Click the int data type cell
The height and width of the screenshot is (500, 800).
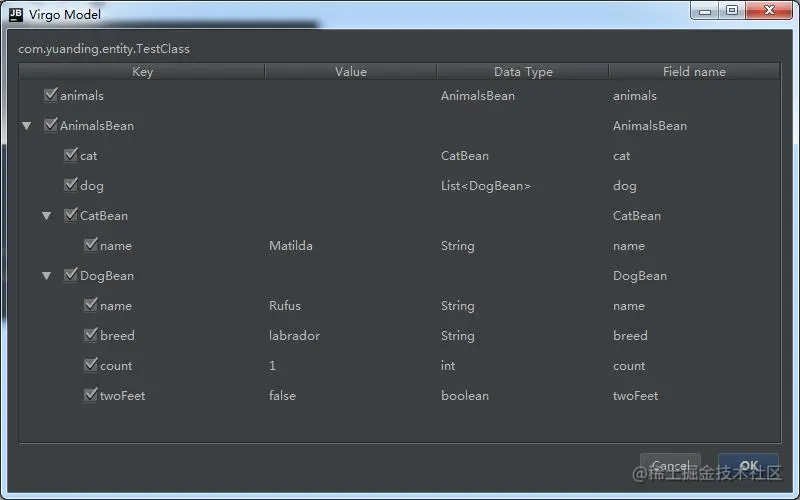[448, 365]
